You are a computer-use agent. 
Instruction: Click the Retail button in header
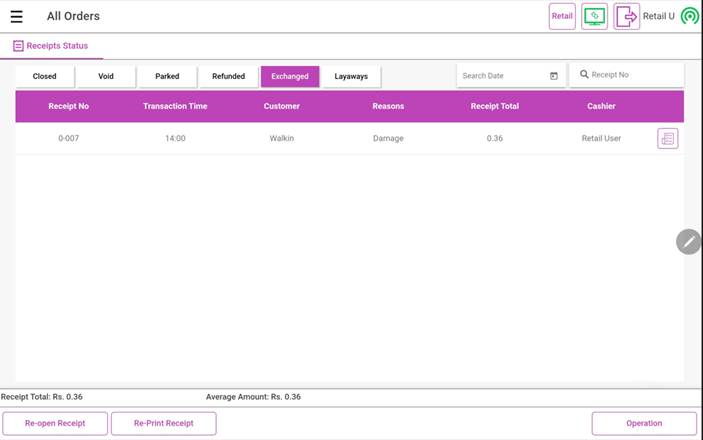[x=562, y=16]
